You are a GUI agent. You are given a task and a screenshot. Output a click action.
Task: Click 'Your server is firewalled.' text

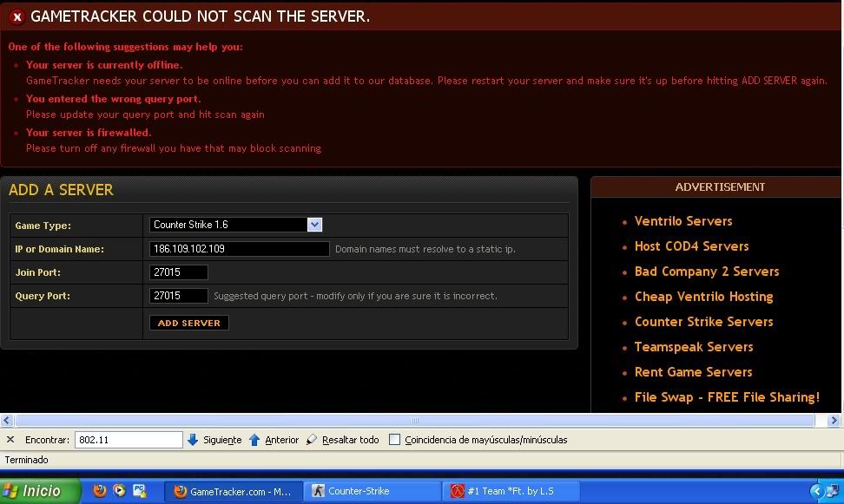(x=89, y=133)
